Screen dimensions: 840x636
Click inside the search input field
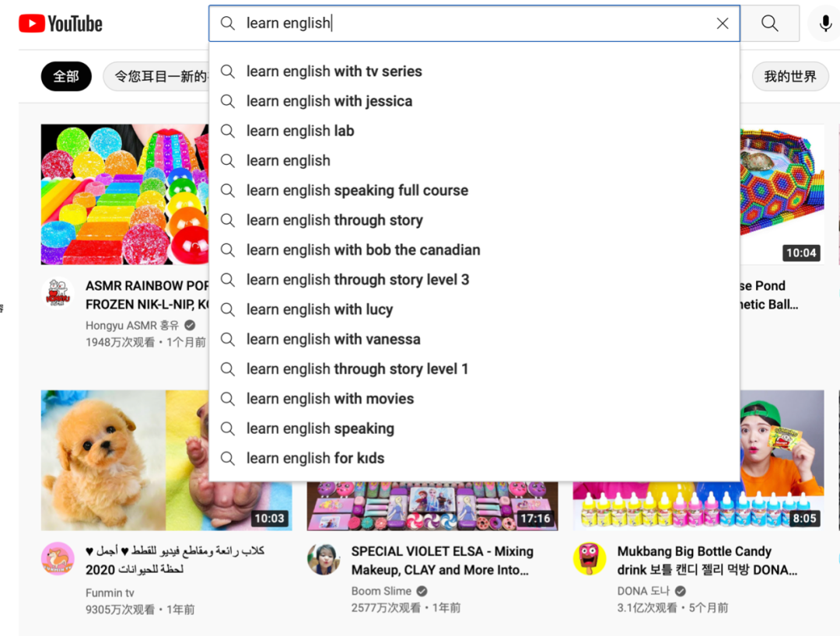(467, 23)
